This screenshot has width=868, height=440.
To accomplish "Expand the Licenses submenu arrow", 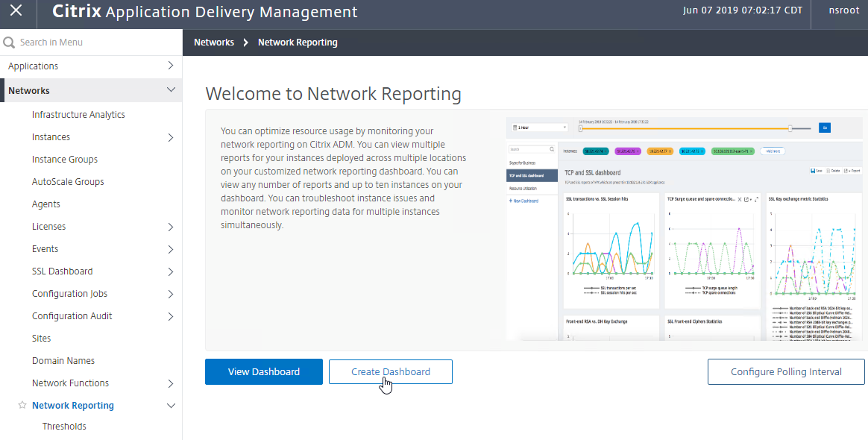I will (171, 227).
